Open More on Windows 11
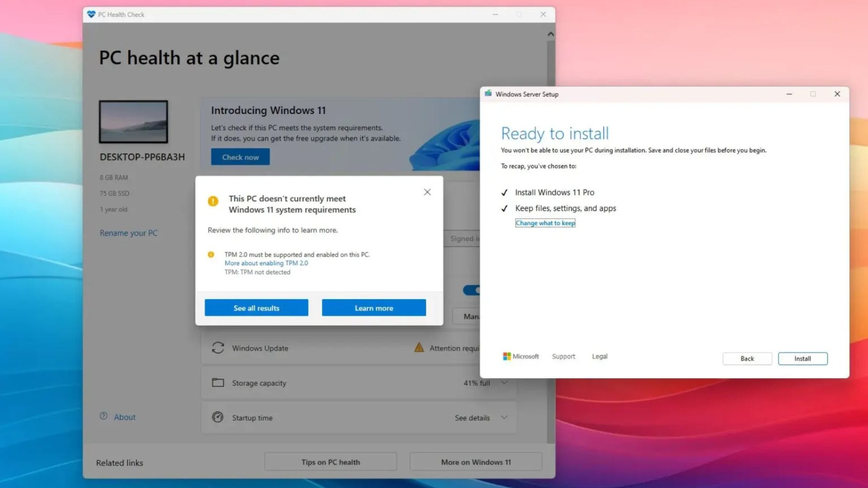Viewport: 868px width, 488px height. click(x=475, y=462)
